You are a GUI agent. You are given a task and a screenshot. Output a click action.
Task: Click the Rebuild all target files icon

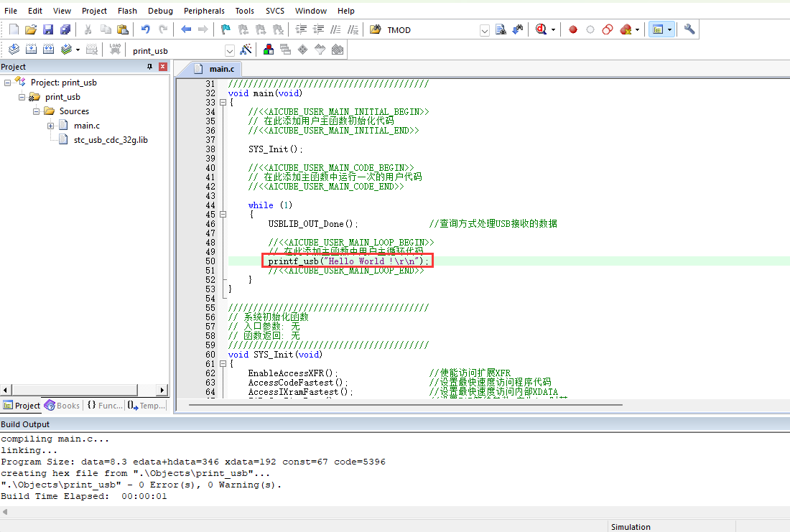[x=48, y=50]
